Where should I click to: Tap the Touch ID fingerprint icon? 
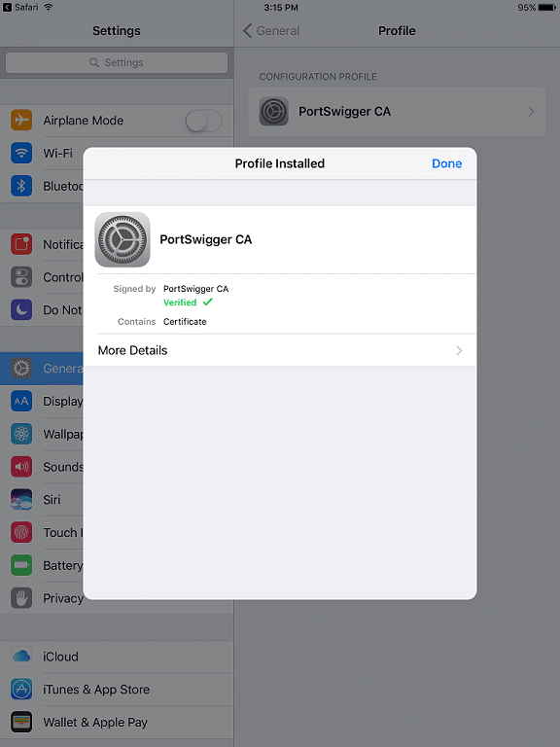pyautogui.click(x=21, y=532)
